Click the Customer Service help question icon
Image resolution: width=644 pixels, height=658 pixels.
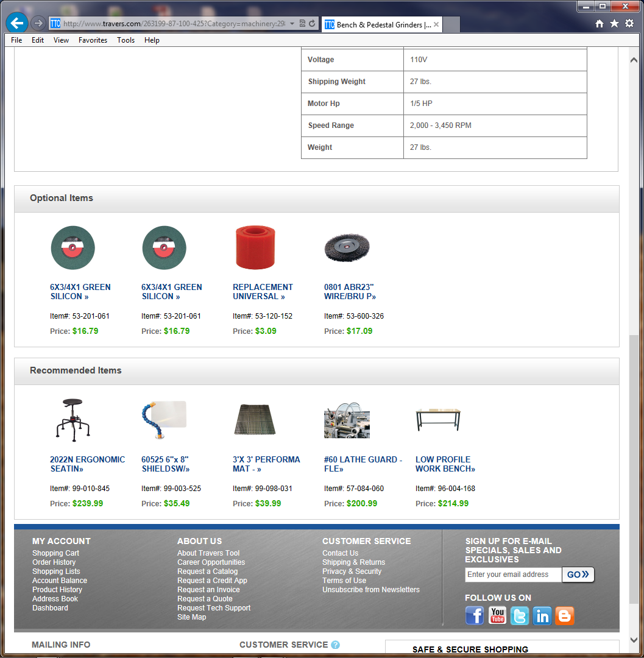point(336,645)
